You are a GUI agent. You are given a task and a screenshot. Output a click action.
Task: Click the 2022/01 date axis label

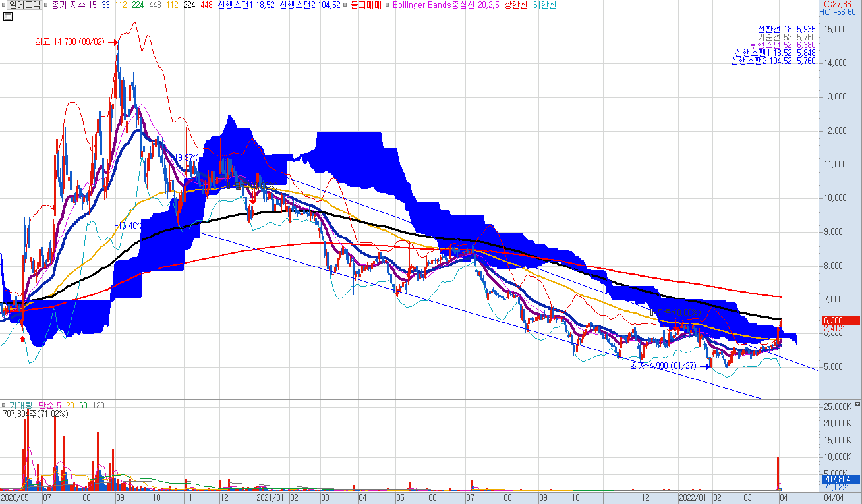(x=693, y=499)
